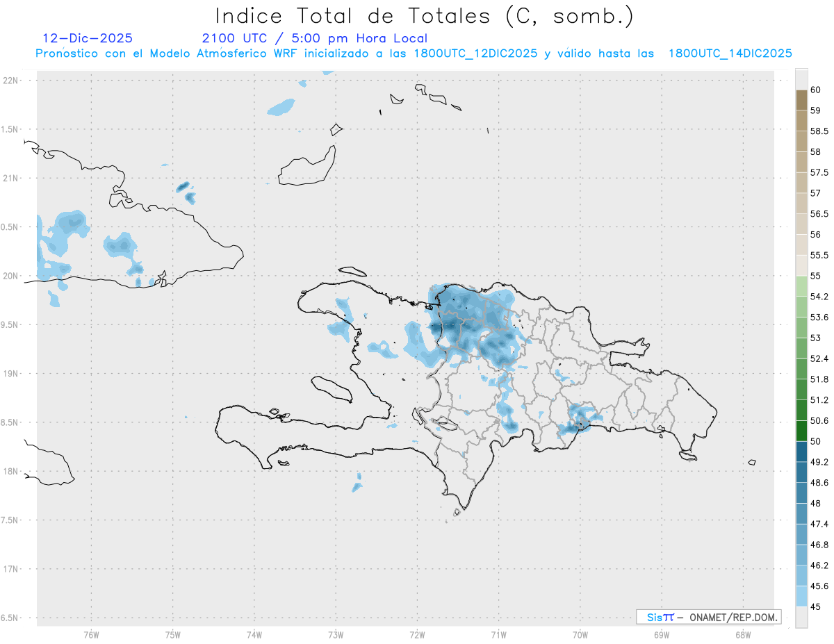
Task: Click the colorbar value "54.2"
Action: [819, 297]
